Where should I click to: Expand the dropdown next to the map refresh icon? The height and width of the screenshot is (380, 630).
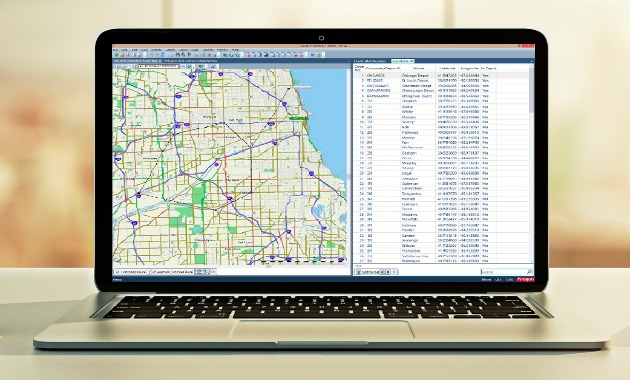point(194,67)
